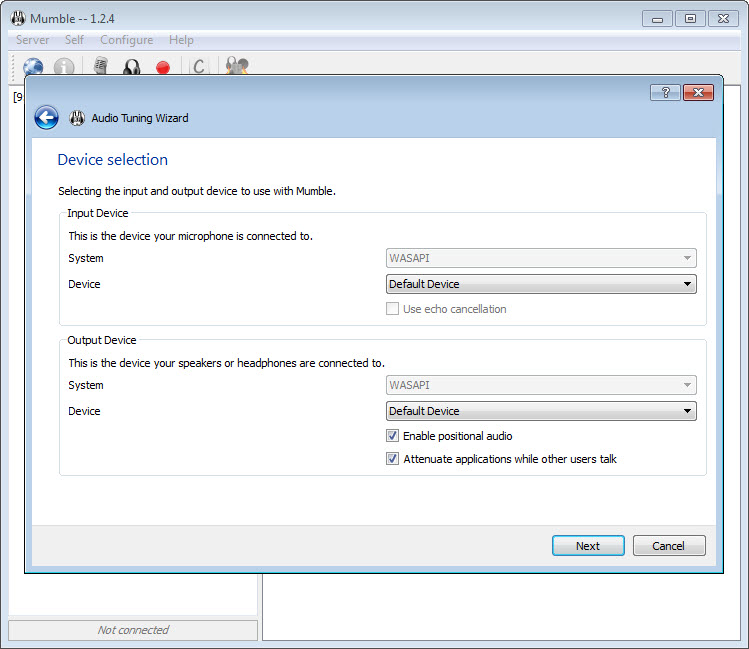
Task: Click the 'Device selection' heading
Action: [113, 160]
